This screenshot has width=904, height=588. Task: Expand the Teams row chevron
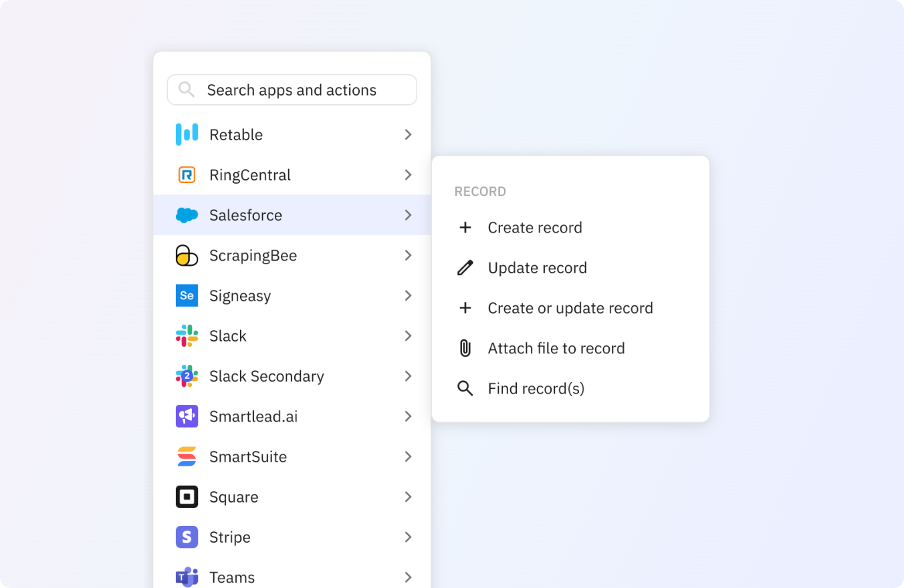(x=408, y=577)
